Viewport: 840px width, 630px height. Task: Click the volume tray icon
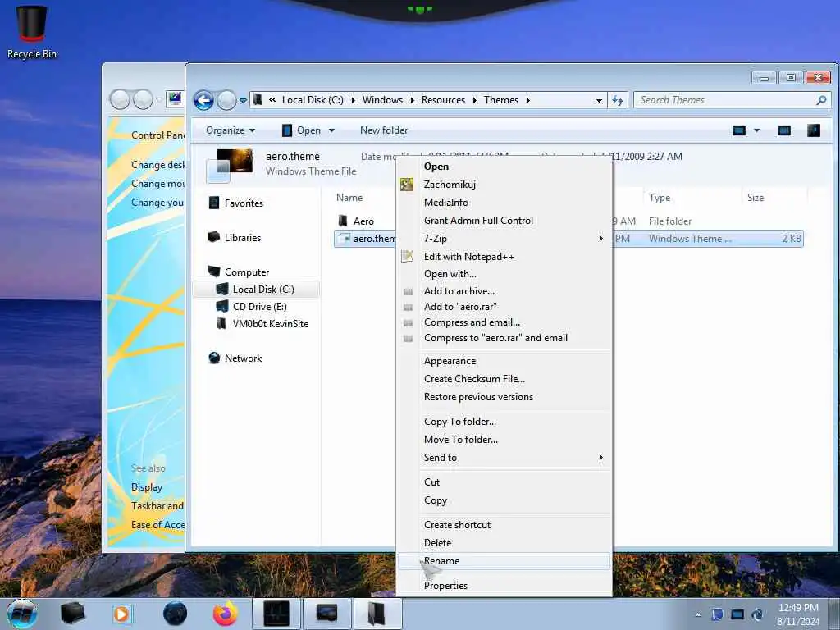coord(757,614)
